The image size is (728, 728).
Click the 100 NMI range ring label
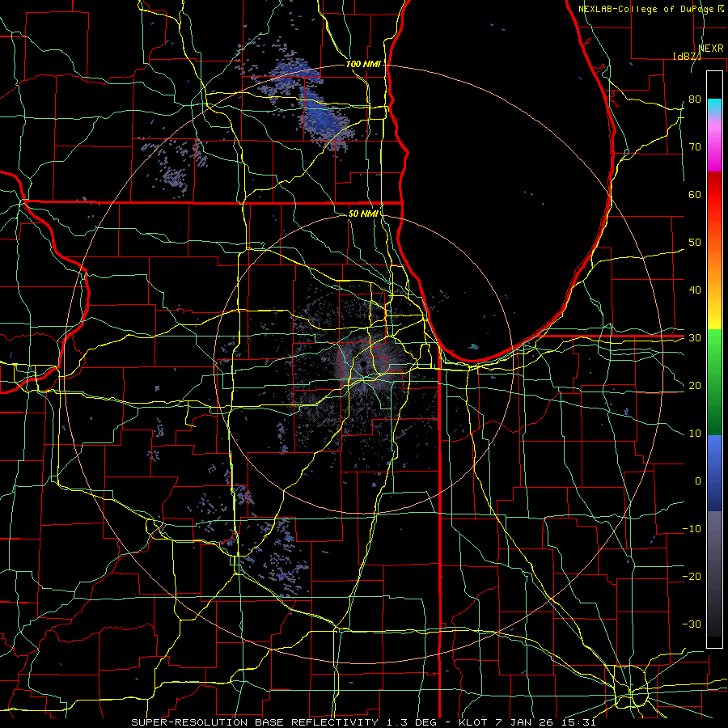point(363,64)
